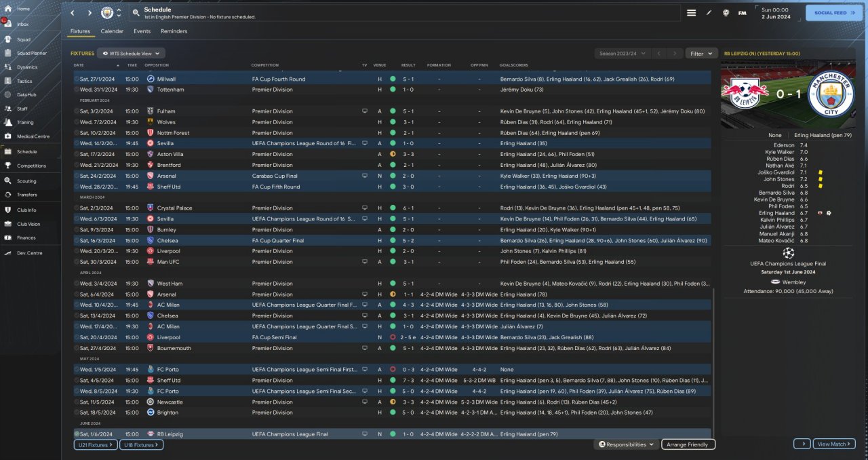Select the Millwall fixture row marker

[x=77, y=79]
